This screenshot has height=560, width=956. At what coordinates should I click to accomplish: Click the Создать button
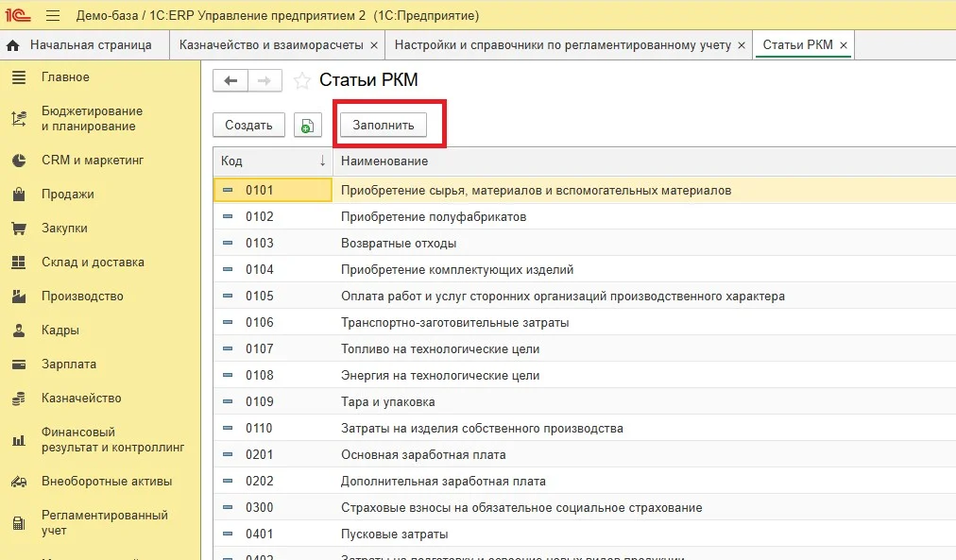[x=248, y=125]
